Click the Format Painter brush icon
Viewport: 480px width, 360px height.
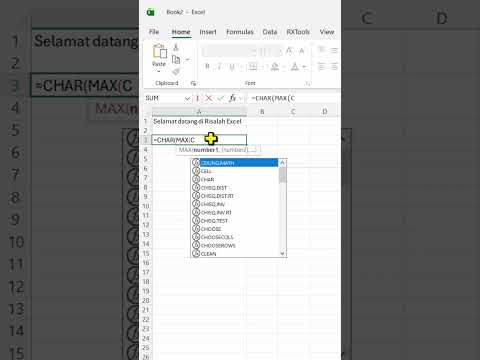(176, 72)
